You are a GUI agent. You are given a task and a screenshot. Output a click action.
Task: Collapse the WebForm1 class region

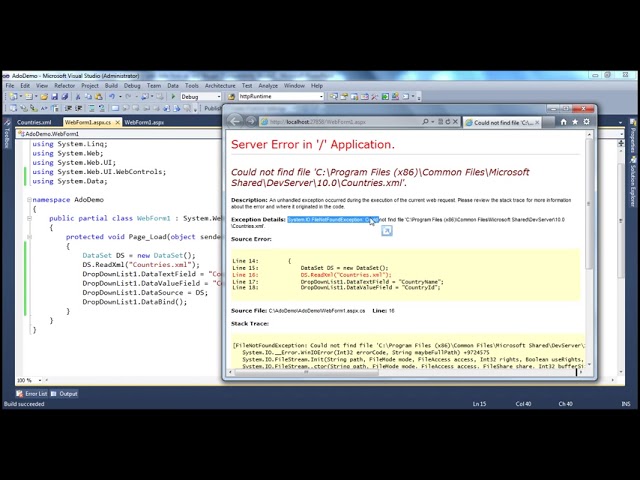tap(29, 218)
